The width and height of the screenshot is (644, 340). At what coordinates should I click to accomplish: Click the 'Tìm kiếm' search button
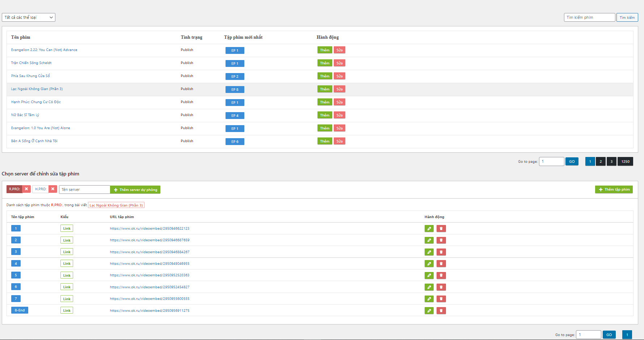(627, 17)
